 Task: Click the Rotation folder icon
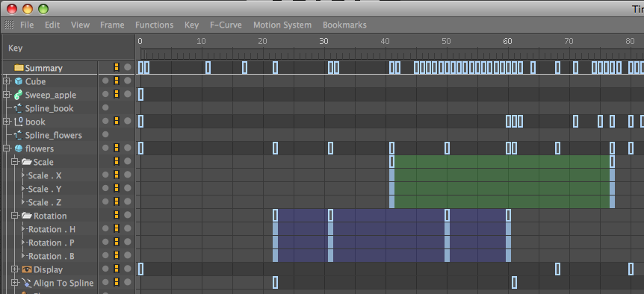pos(27,215)
